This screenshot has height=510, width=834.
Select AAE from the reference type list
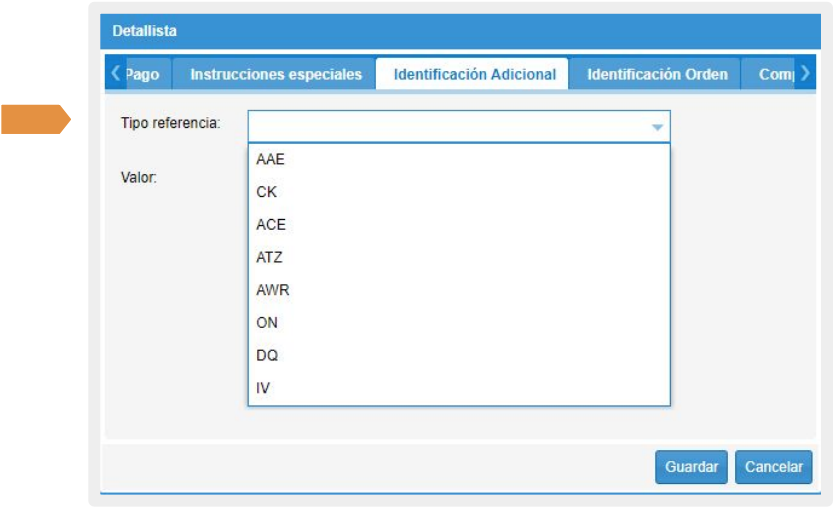[270, 159]
